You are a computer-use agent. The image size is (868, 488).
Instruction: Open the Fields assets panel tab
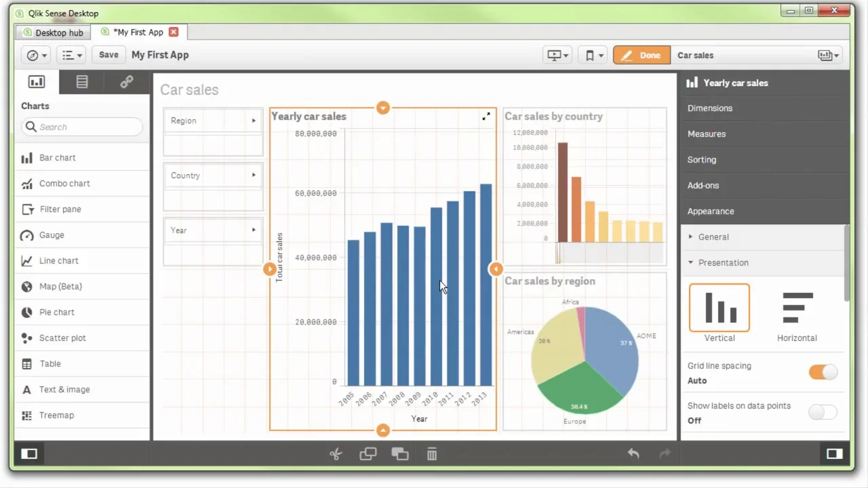point(82,82)
